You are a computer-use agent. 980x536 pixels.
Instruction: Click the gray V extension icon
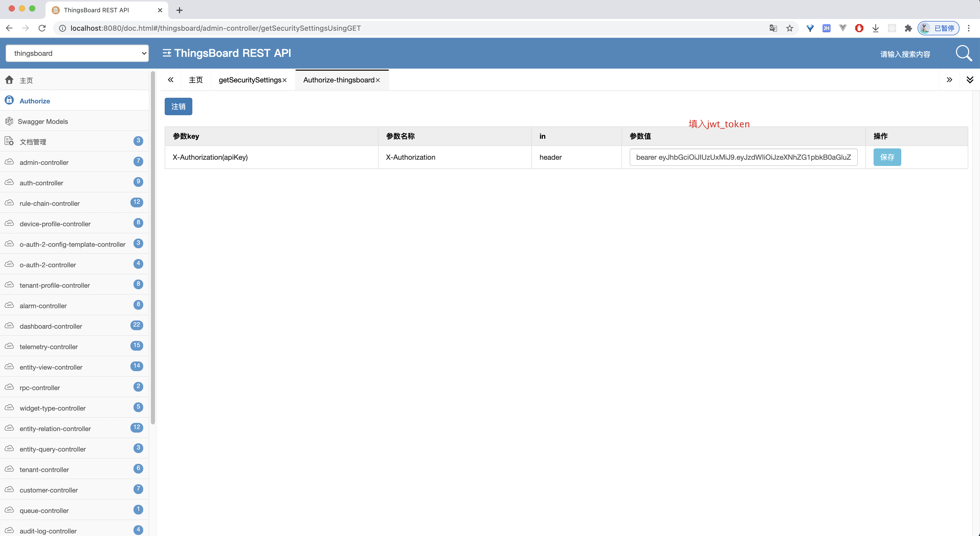point(843,28)
